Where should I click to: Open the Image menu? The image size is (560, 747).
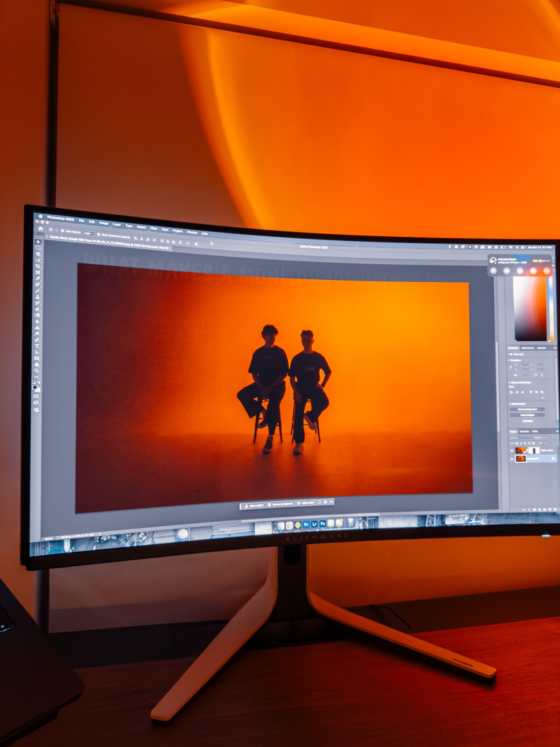(x=104, y=223)
